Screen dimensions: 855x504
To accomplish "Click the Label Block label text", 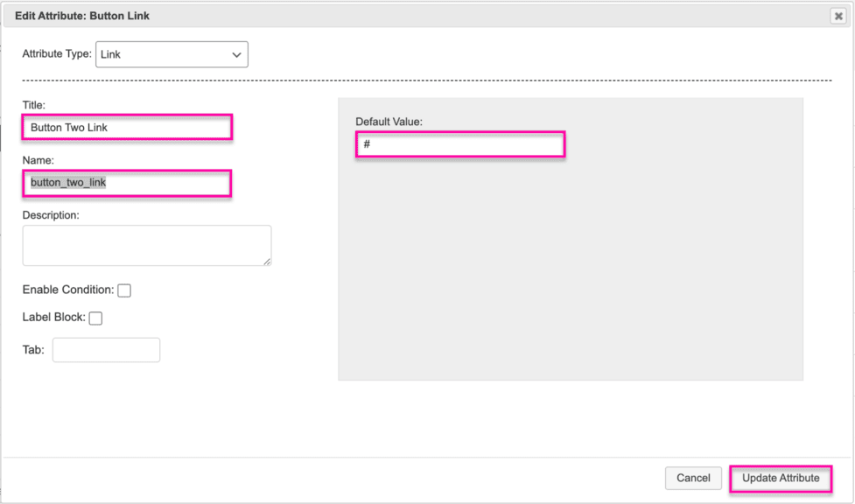I will 54,317.
